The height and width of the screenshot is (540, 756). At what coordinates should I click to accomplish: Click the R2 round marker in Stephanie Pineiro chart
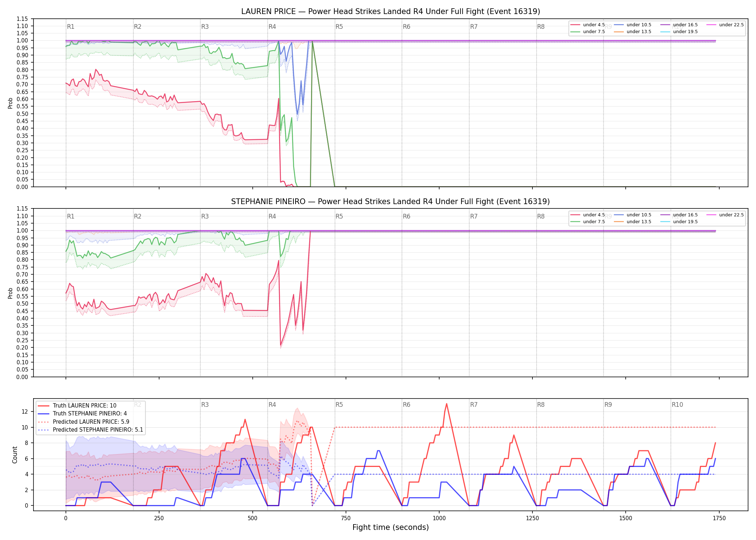pyautogui.click(x=138, y=216)
